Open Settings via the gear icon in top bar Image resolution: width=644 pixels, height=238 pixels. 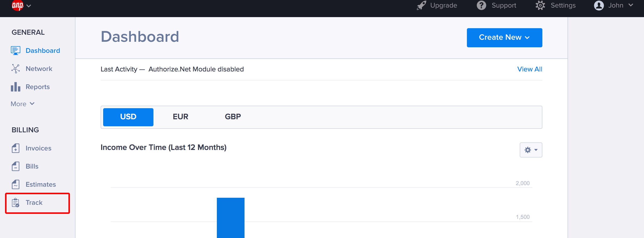click(x=540, y=5)
